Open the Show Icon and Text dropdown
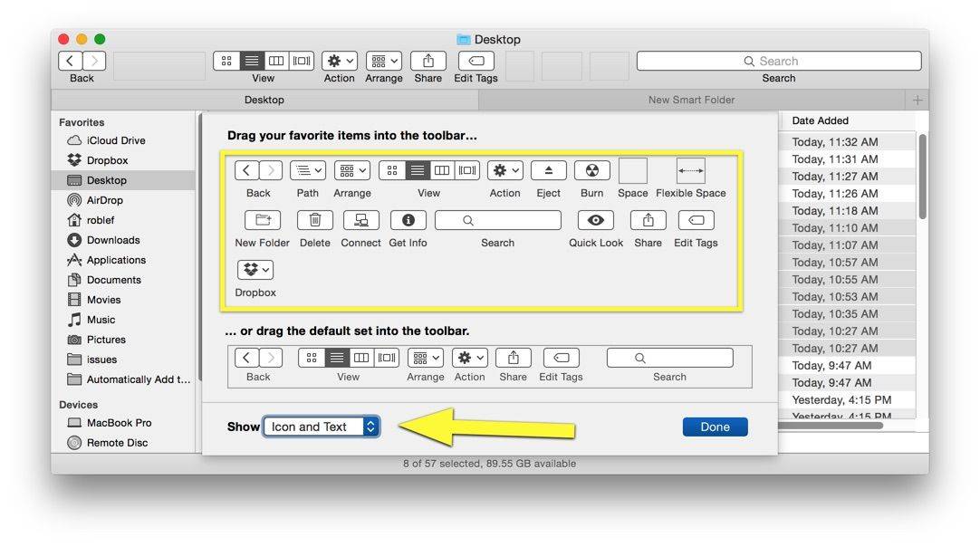The height and width of the screenshot is (547, 980). pyautogui.click(x=322, y=427)
